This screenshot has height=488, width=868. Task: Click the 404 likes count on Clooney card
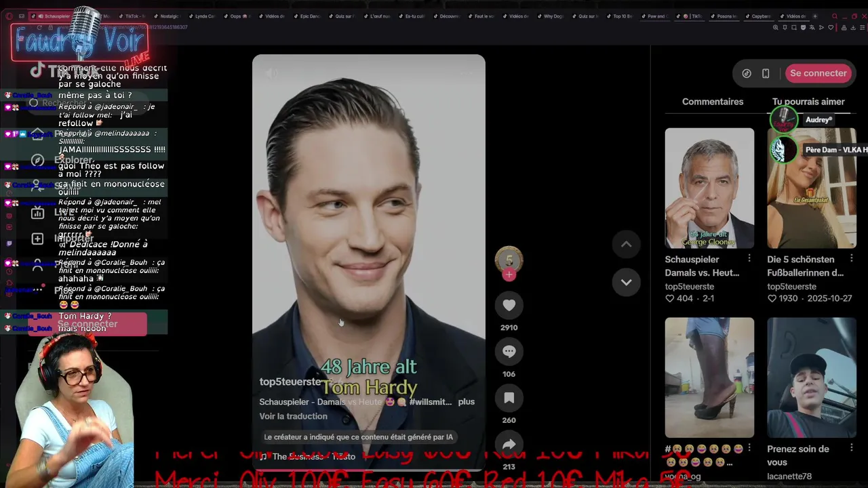pyautogui.click(x=679, y=298)
